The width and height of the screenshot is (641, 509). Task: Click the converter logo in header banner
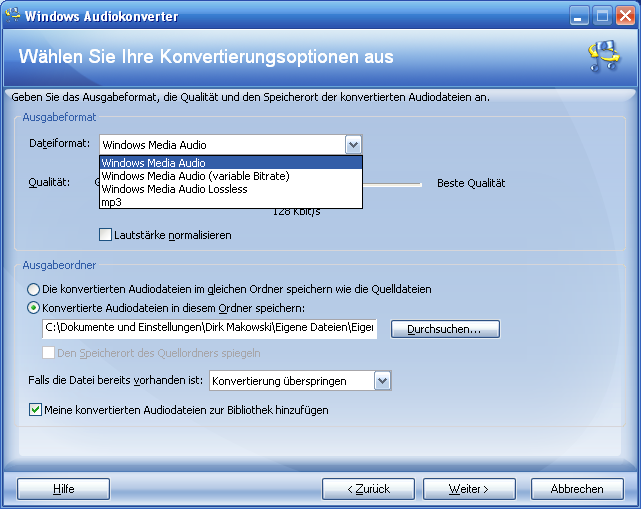coord(603,57)
